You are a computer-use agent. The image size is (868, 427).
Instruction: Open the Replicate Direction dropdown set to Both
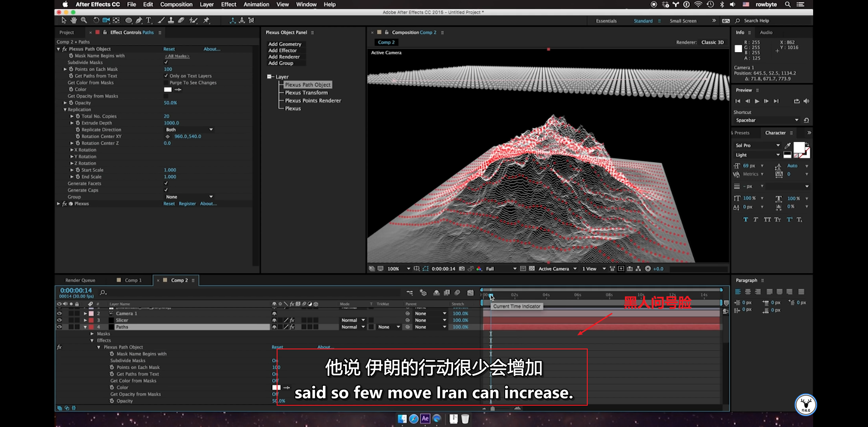pyautogui.click(x=189, y=130)
